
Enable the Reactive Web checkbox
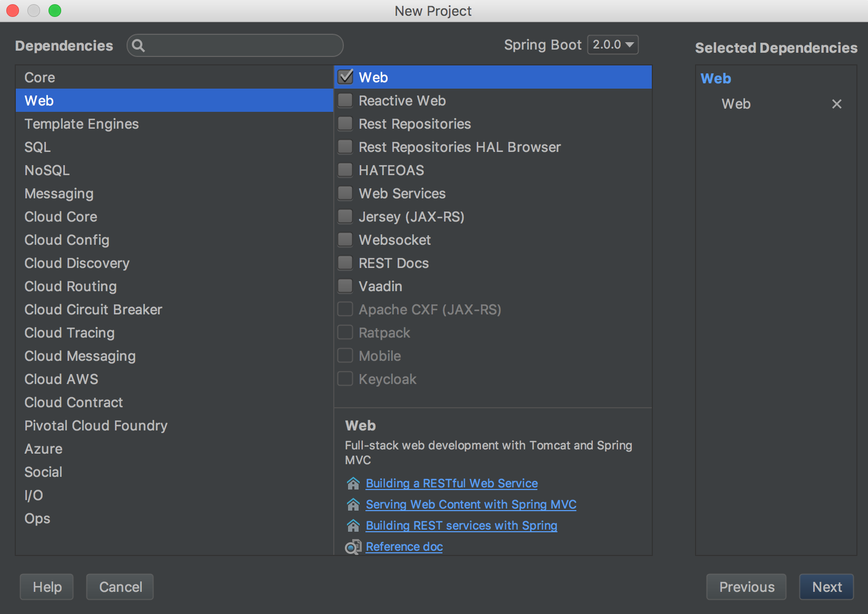(x=345, y=100)
